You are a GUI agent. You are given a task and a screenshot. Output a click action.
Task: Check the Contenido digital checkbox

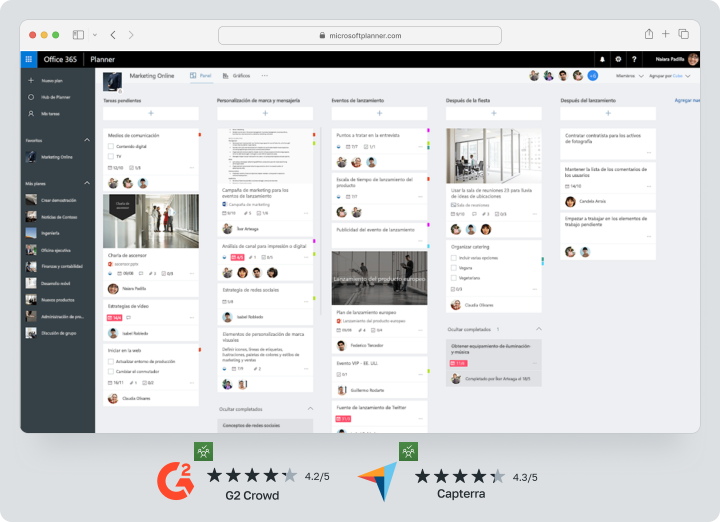[111, 146]
